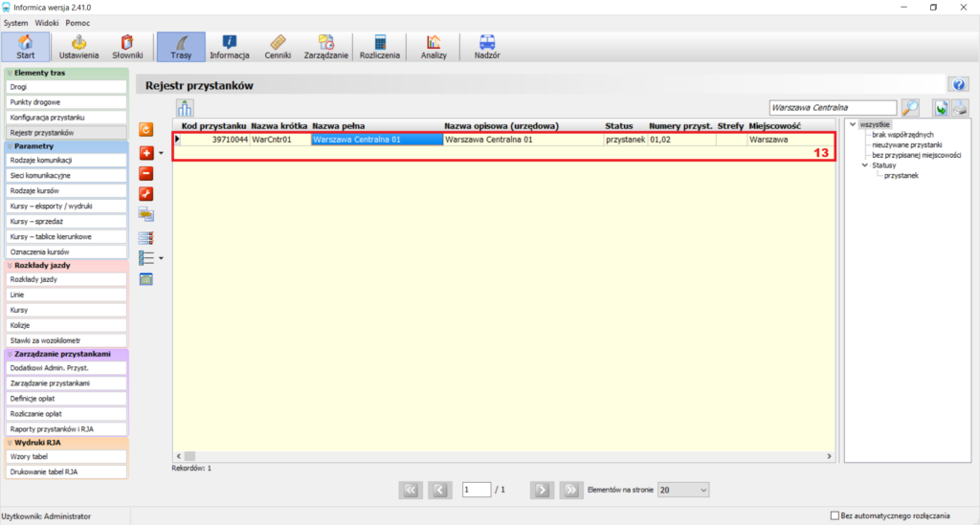
Task: Collapse the Parametry sidebar group
Action: pos(10,146)
